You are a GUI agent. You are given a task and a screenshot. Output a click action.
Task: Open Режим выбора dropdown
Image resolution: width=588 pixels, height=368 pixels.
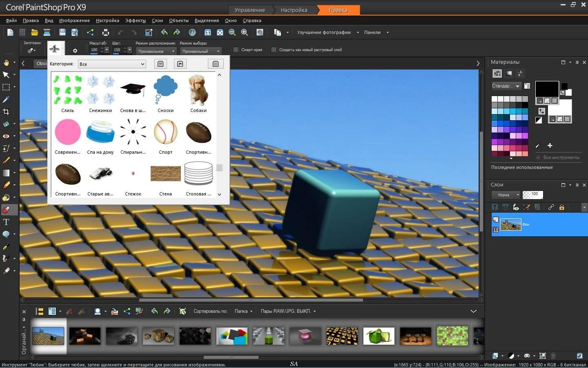tap(200, 51)
